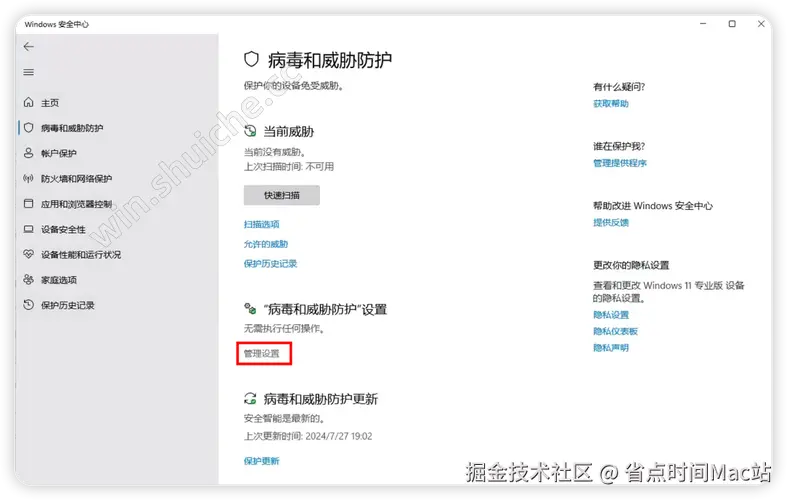Click the 保护历史记录 clock icon in sidebar
Image resolution: width=787 pixels, height=500 pixels.
coord(29,305)
